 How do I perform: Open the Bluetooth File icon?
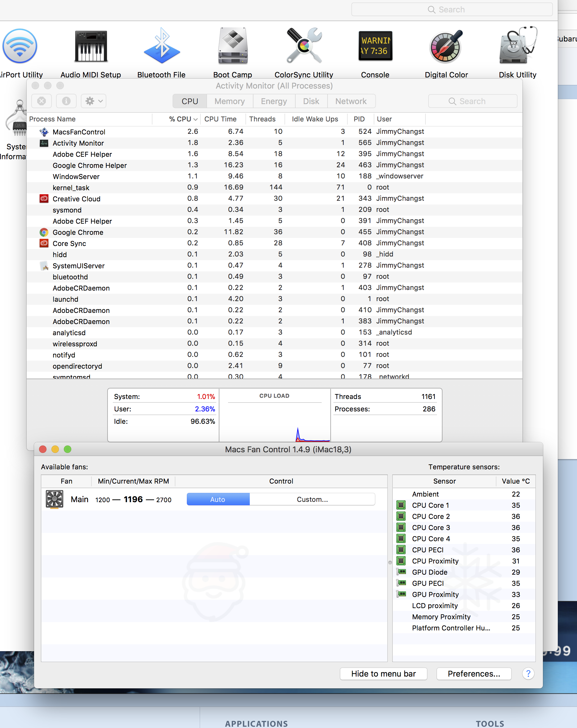pyautogui.click(x=162, y=46)
